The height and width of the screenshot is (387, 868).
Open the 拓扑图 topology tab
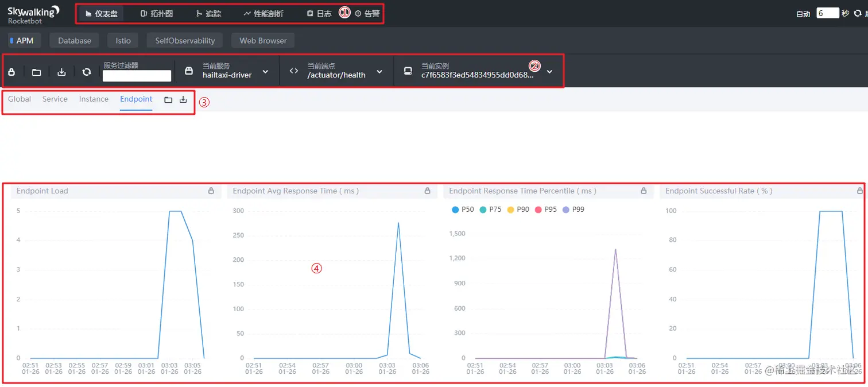pyautogui.click(x=157, y=14)
